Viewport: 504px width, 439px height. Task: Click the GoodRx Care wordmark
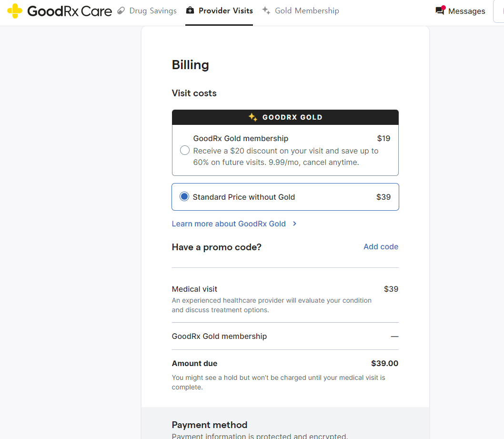[x=70, y=10]
